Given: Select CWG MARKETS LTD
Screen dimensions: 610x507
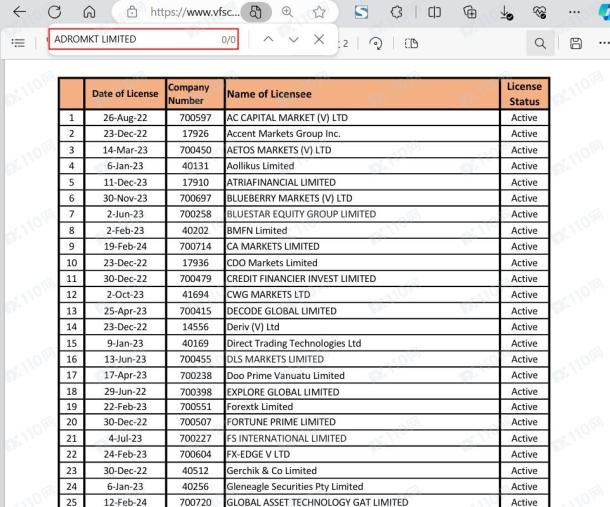Looking at the screenshot, I should [x=268, y=295].
